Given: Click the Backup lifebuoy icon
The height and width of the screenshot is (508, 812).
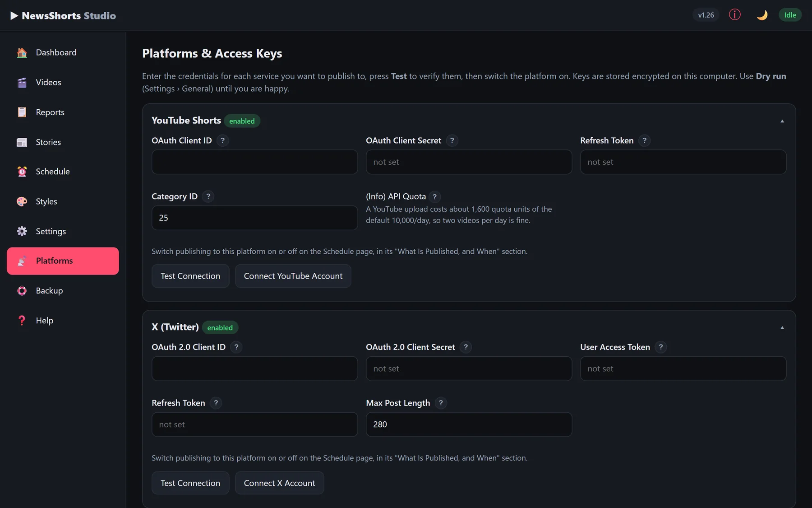Looking at the screenshot, I should (22, 291).
